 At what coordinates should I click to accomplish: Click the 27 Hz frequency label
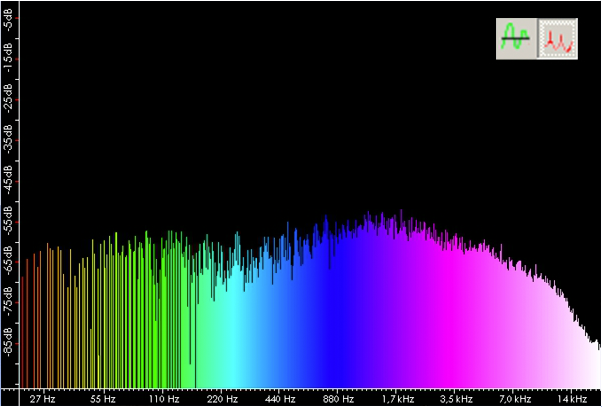pos(43,398)
